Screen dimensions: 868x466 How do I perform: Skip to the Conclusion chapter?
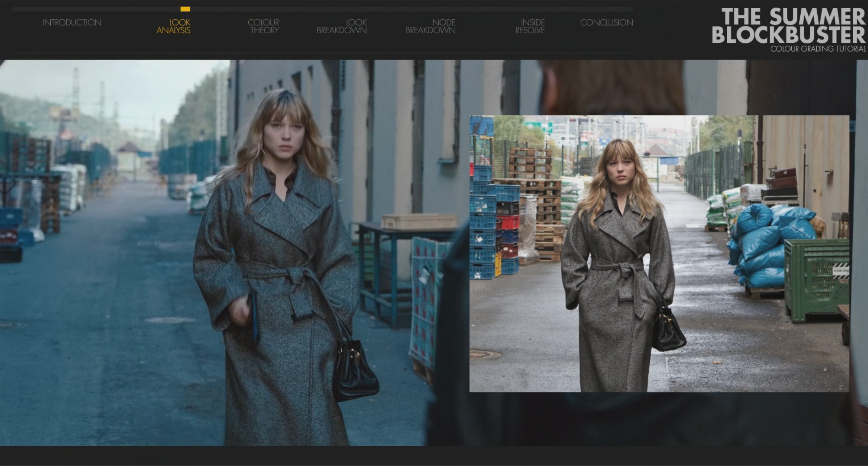click(606, 22)
